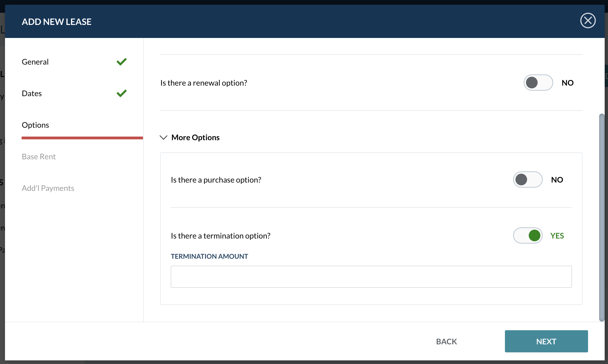Go to the Base Rent step
608x364 pixels.
coord(39,156)
